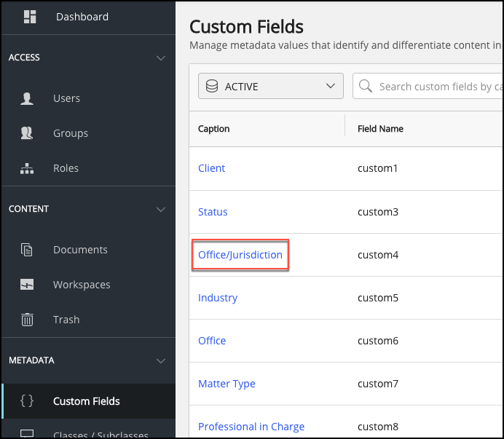This screenshot has width=504, height=439.
Task: Click the METADATA section header
Action: pos(31,360)
